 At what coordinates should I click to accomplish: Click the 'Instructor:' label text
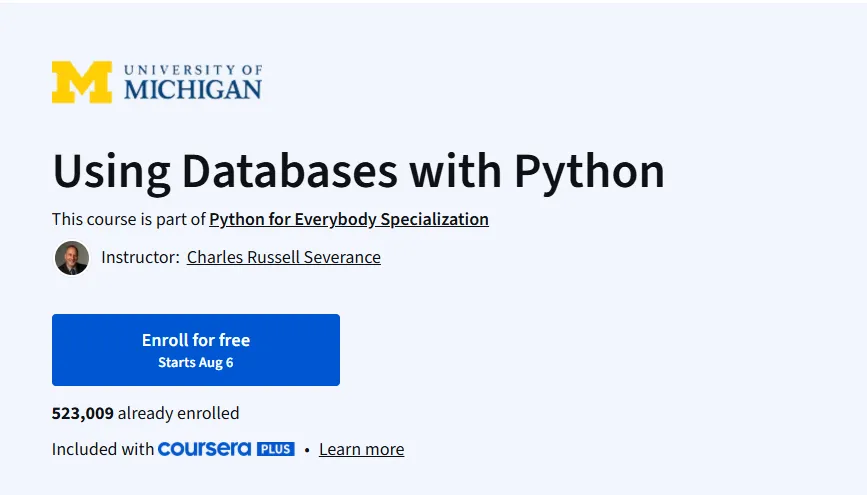[140, 257]
